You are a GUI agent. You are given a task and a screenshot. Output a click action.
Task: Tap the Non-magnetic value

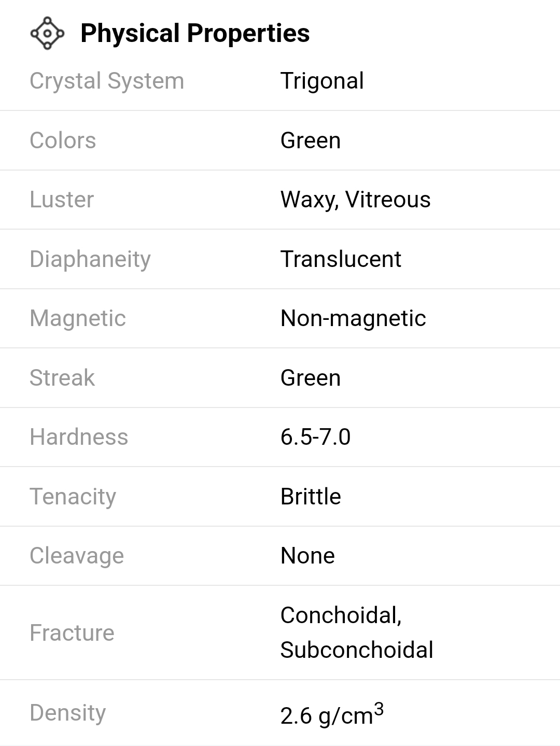[353, 318]
